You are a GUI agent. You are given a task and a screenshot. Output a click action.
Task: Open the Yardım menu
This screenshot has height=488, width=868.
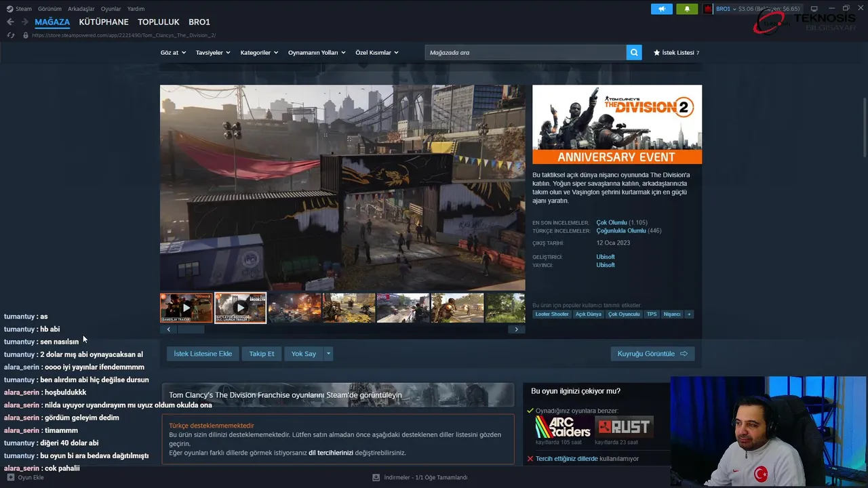136,9
